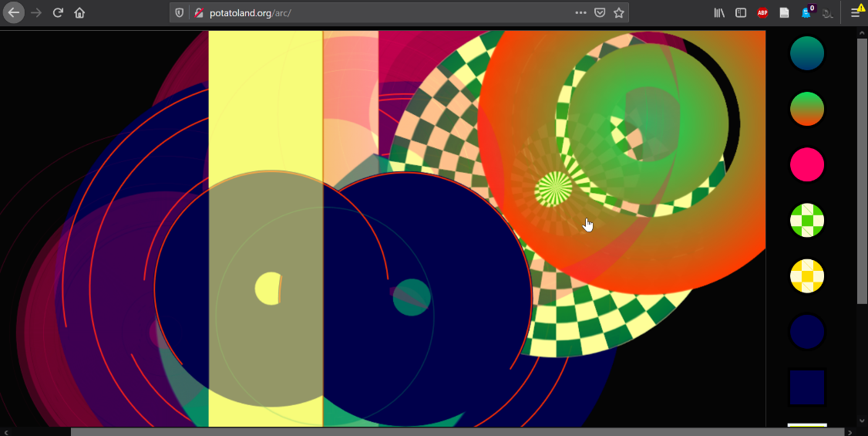Reload the current page
The image size is (868, 436).
58,12
